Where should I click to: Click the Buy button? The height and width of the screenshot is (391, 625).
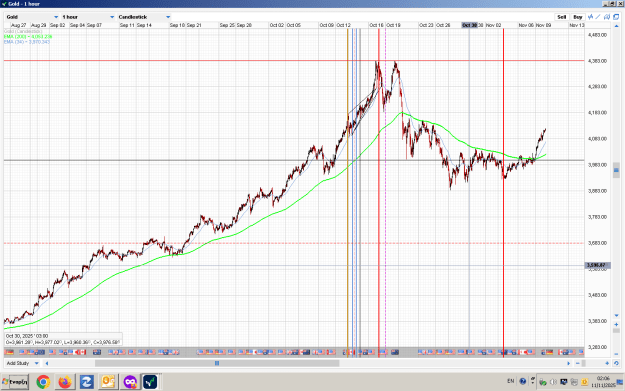[x=578, y=17]
